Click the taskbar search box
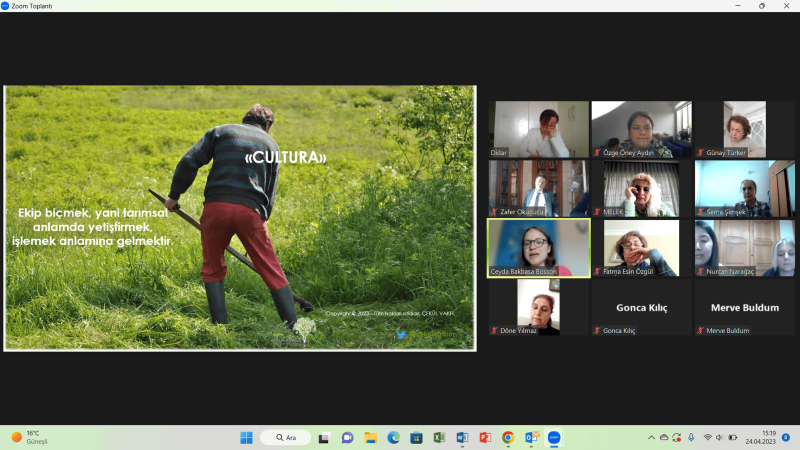 tap(285, 438)
